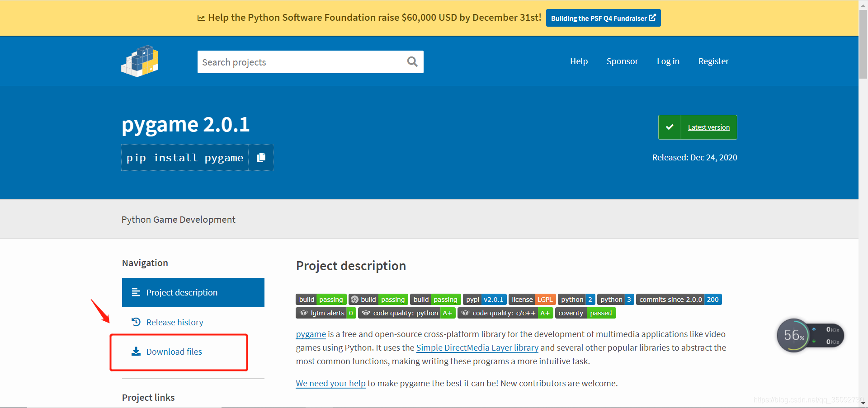Click the We need your help link
This screenshot has width=868, height=408.
click(x=331, y=384)
